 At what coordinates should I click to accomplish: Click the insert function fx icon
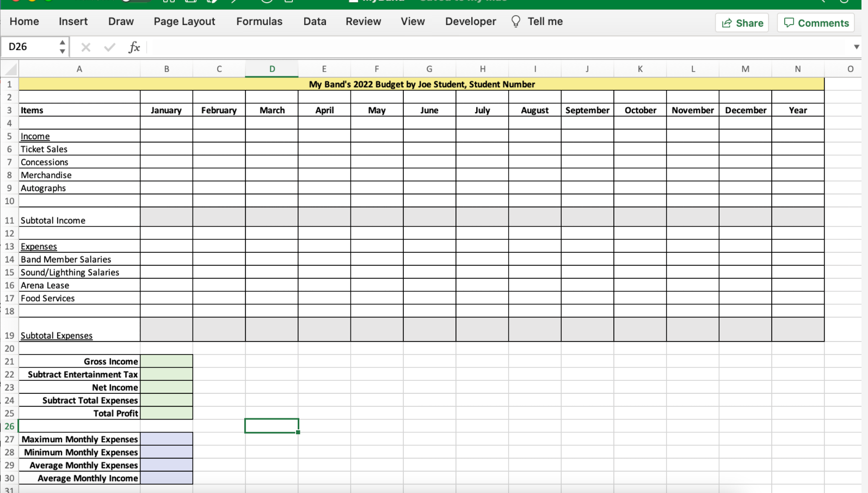[x=134, y=47]
